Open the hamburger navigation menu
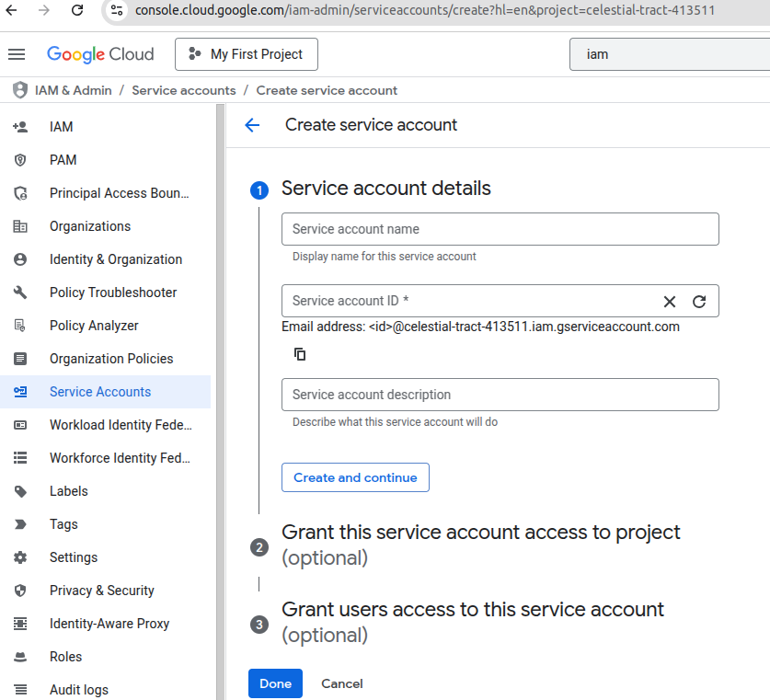Viewport: 770px width, 700px height. 17,54
